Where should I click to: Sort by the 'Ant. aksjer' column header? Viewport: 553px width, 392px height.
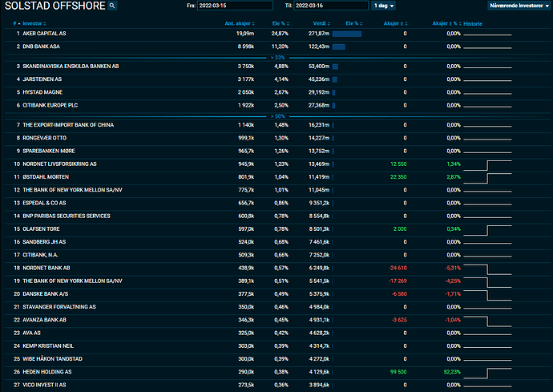[x=240, y=23]
